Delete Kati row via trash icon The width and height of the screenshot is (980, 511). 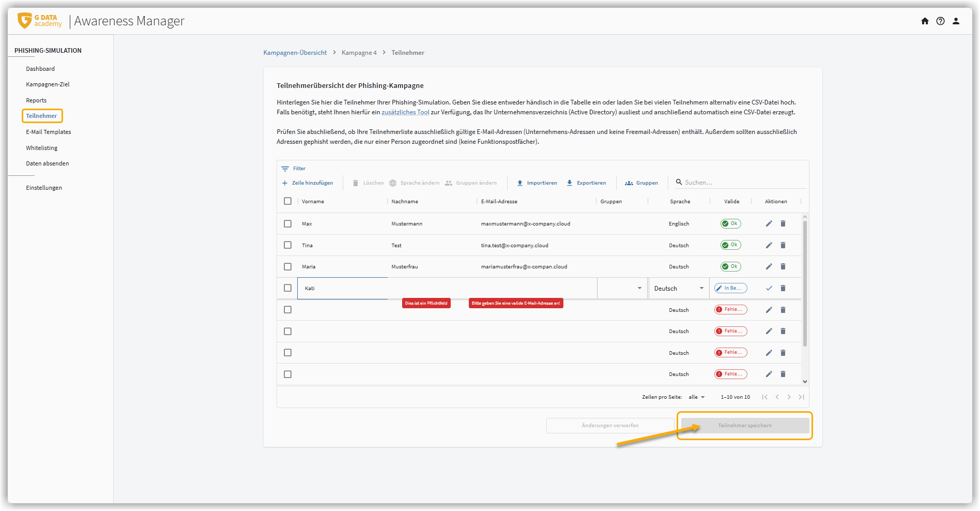click(x=783, y=288)
